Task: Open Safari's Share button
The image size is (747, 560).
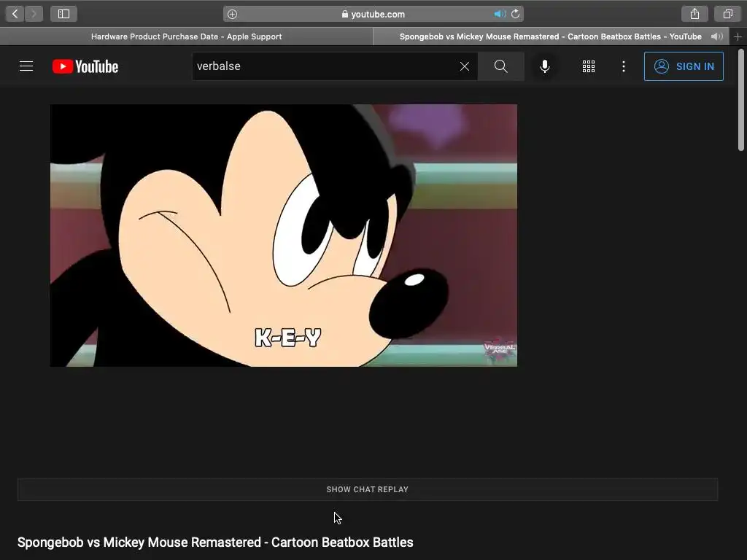Action: point(694,14)
